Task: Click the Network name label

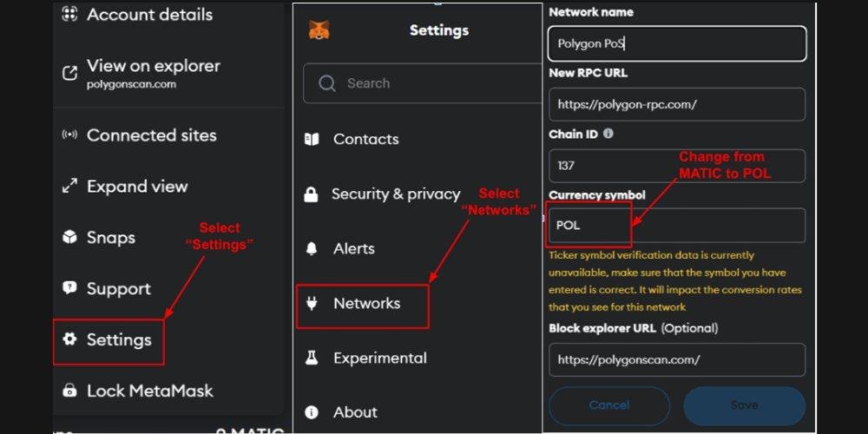Action: pyautogui.click(x=591, y=11)
